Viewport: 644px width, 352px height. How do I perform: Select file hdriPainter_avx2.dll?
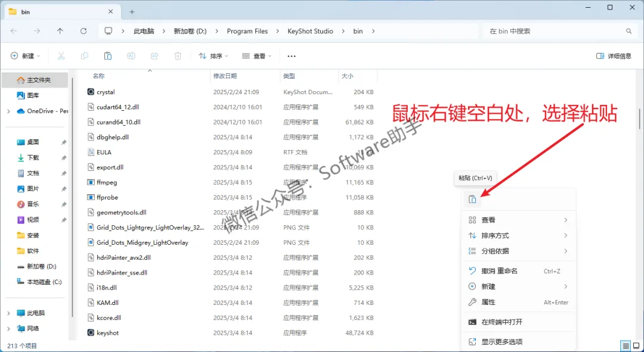(x=123, y=258)
